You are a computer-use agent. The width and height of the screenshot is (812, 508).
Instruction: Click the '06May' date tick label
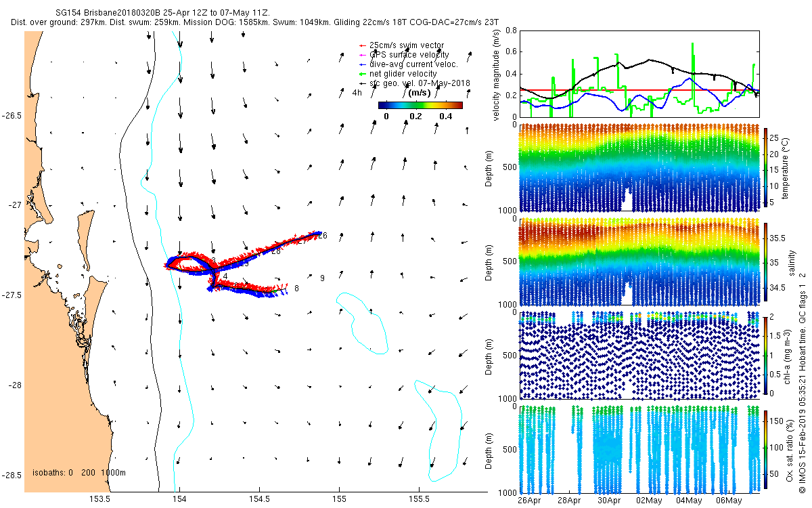click(x=729, y=501)
